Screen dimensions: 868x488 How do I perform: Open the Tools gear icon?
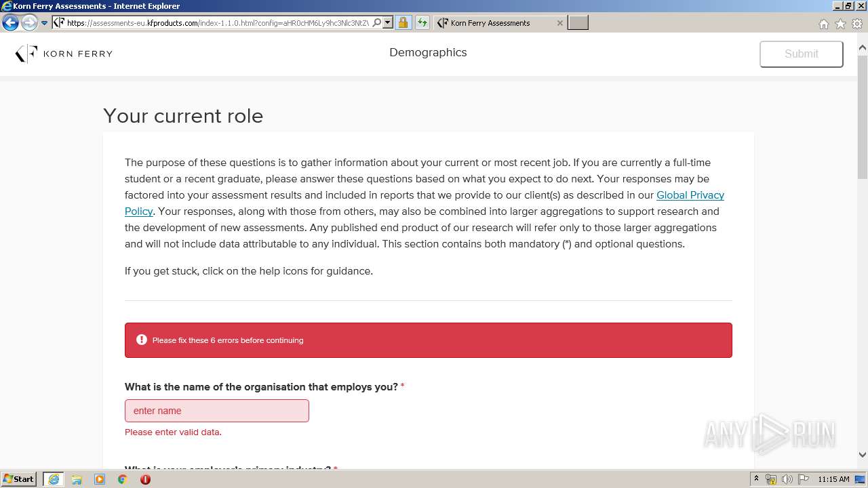[x=857, y=24]
